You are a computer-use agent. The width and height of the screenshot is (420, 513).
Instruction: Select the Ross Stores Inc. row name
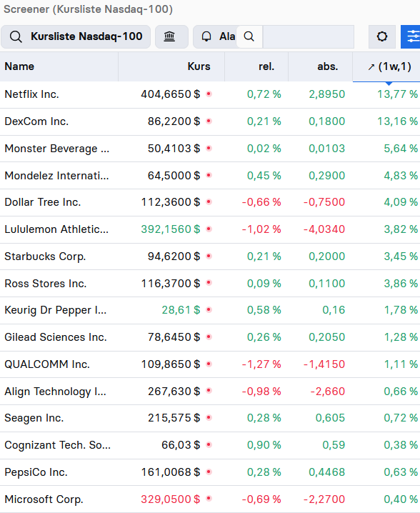coord(46,284)
